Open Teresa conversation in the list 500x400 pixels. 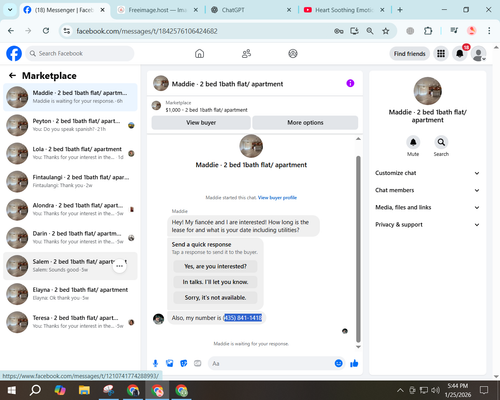pos(70,322)
